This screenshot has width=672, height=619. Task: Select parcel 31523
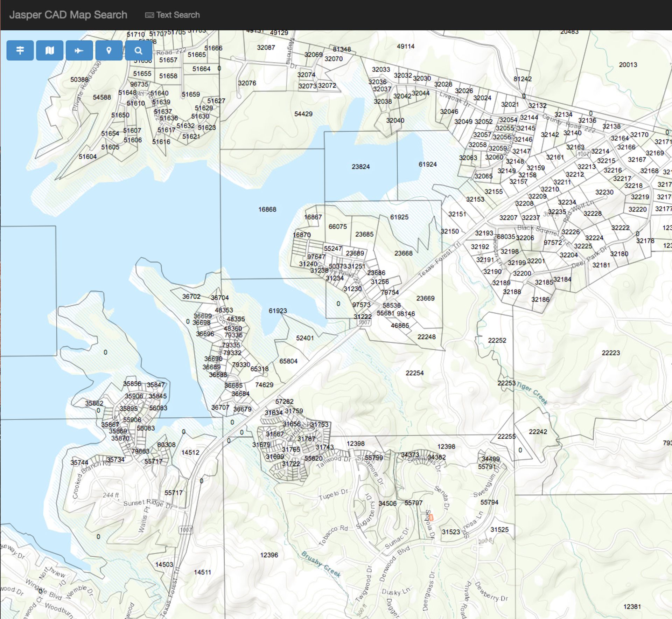point(451,532)
